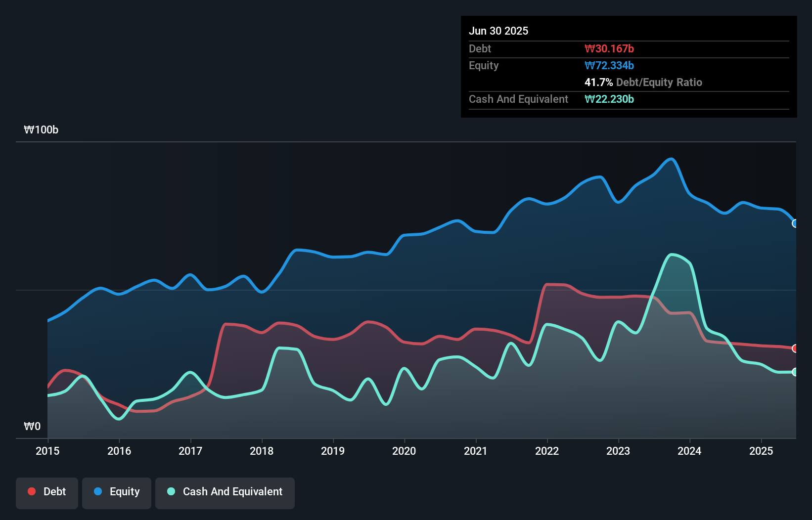The width and height of the screenshot is (812, 520).
Task: Click the peak of the Equity line near 2024
Action: tap(671, 158)
